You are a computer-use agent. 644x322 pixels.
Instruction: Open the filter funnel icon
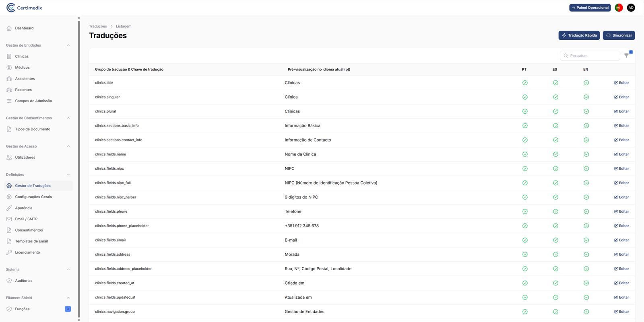(x=626, y=56)
